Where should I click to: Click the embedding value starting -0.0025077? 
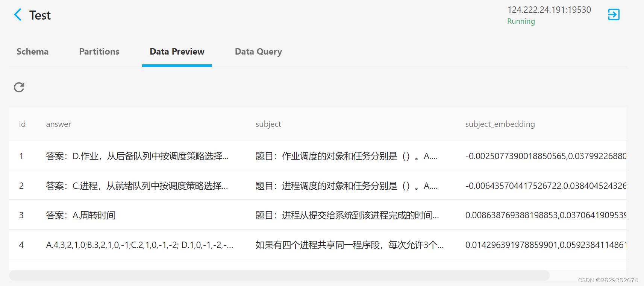pyautogui.click(x=546, y=156)
